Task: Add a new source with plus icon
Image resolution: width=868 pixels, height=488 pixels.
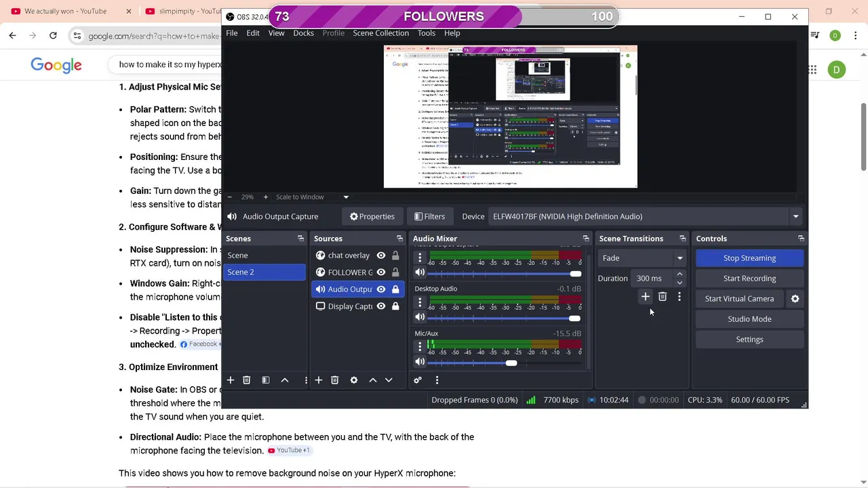Action: pyautogui.click(x=319, y=380)
